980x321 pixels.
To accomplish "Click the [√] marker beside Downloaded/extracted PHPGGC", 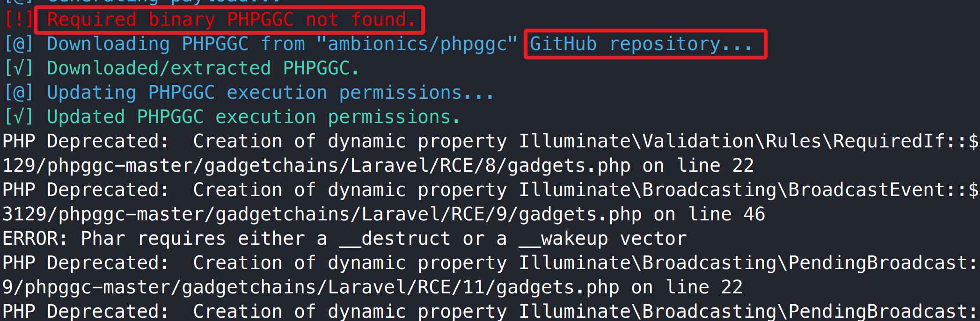I will 19,68.
